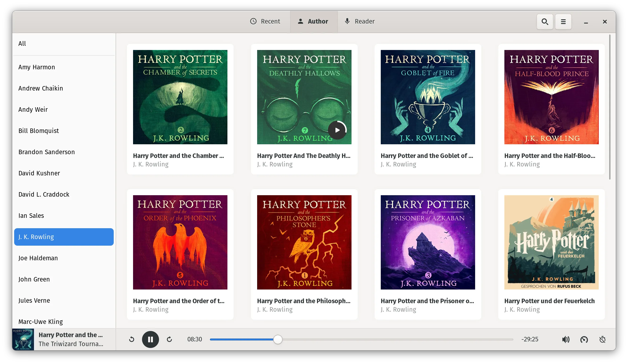Select Brandon Sanderson in author list
Screen dimensions: 628x364
click(x=47, y=152)
